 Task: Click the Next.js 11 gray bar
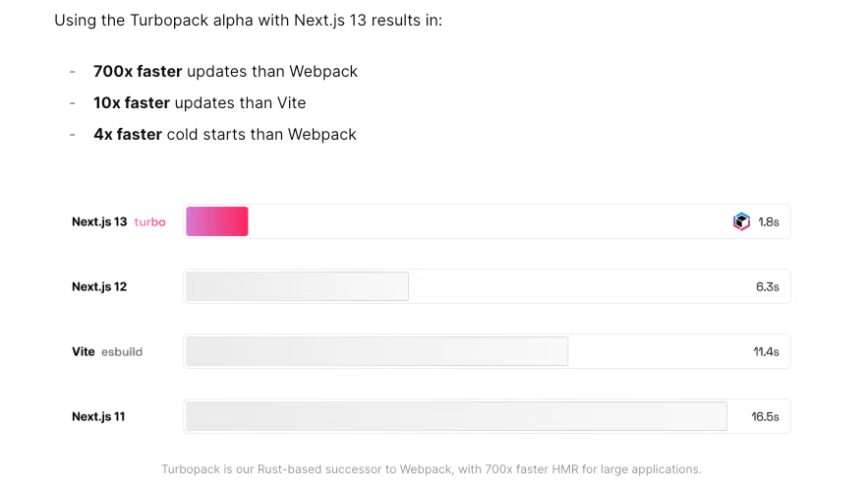click(456, 416)
